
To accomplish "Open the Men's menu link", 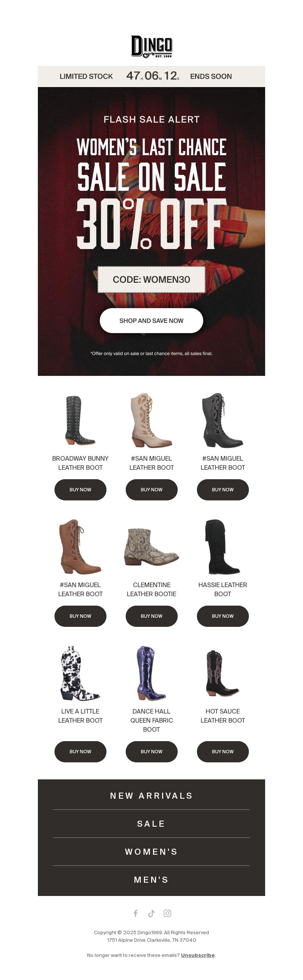I will pos(151,880).
